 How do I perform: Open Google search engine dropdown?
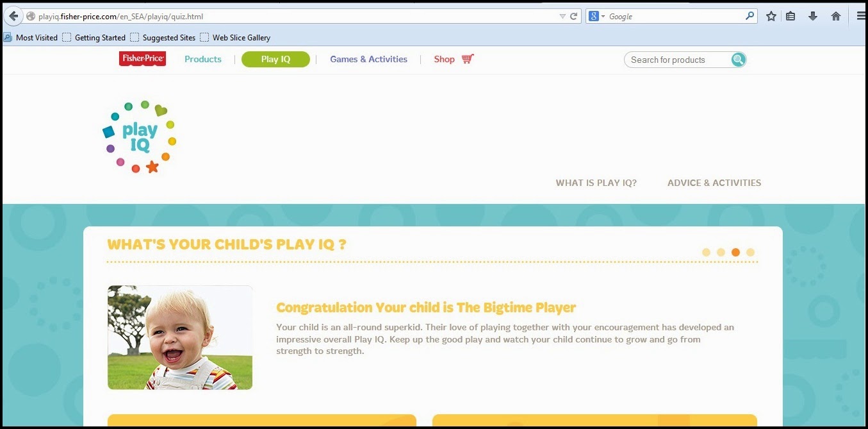(x=597, y=17)
